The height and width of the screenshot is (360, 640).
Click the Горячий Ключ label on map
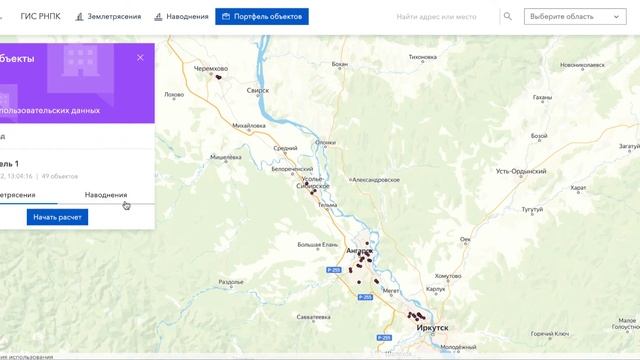550,333
